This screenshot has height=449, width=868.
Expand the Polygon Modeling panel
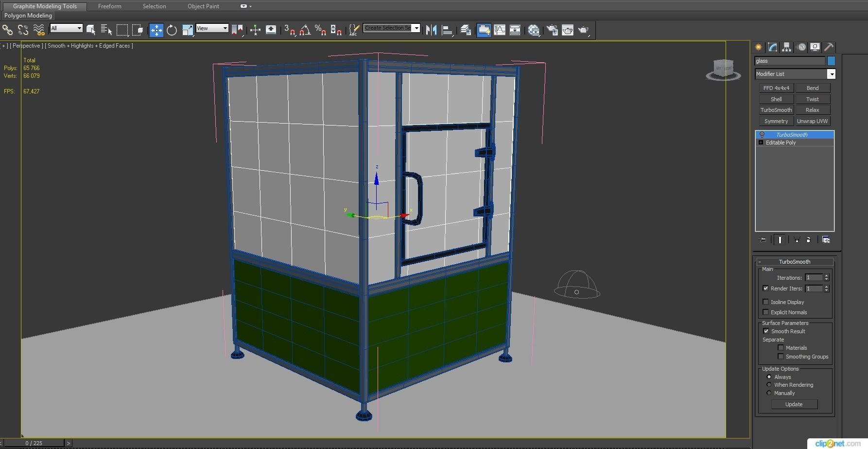28,16
